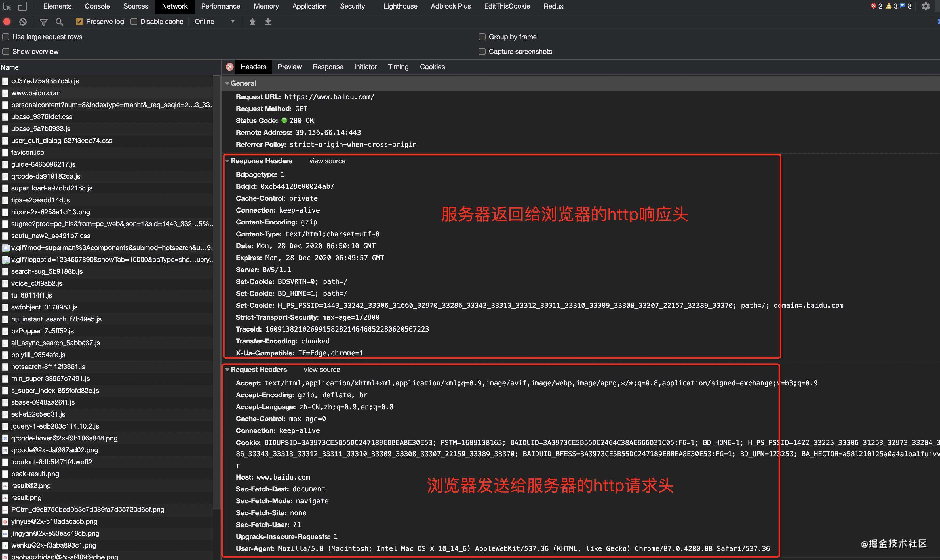Click icon of qrcode-hover@2x png row
The height and width of the screenshot is (560, 940).
5,438
